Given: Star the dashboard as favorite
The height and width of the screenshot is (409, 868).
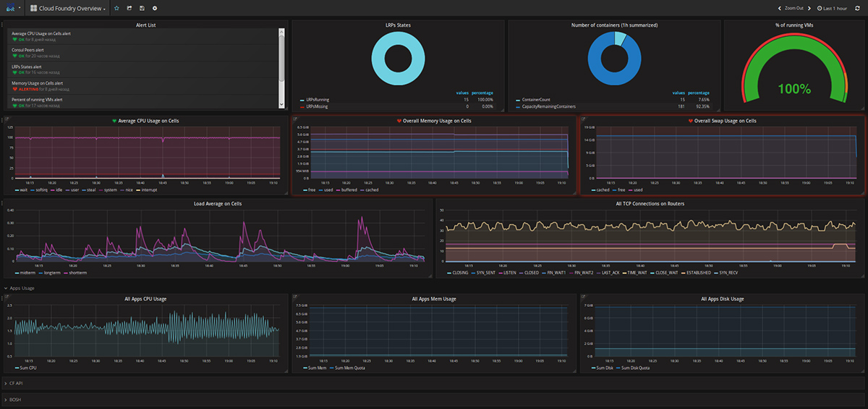Looking at the screenshot, I should tap(116, 8).
